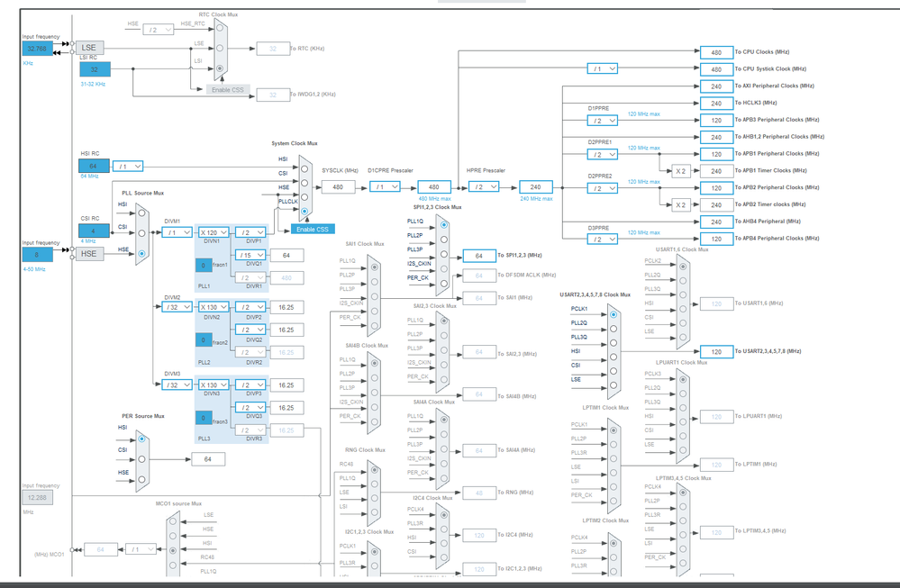Select HSE in PER Source Mux
The image size is (900, 588).
[141, 480]
